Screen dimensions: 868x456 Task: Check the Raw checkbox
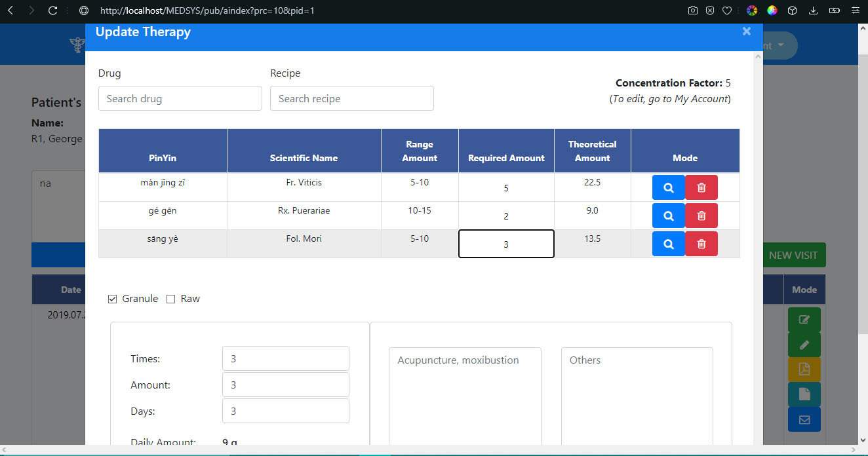click(170, 299)
